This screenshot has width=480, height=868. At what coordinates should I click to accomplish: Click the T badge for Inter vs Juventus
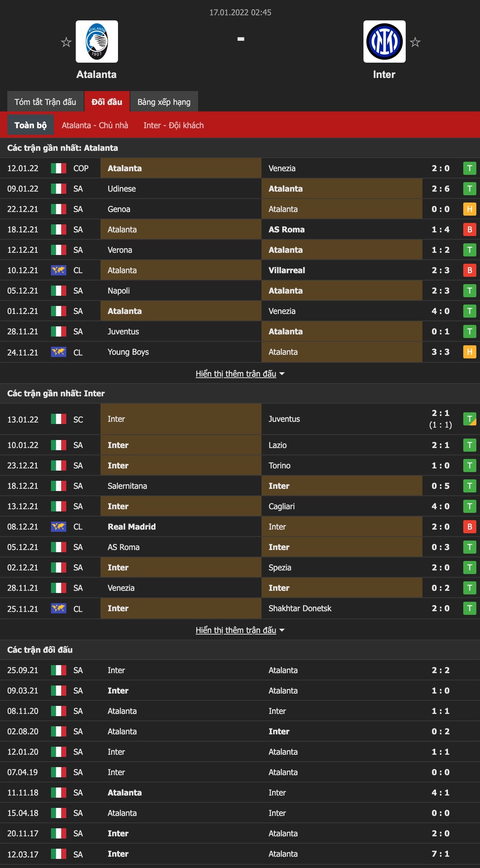tap(470, 419)
